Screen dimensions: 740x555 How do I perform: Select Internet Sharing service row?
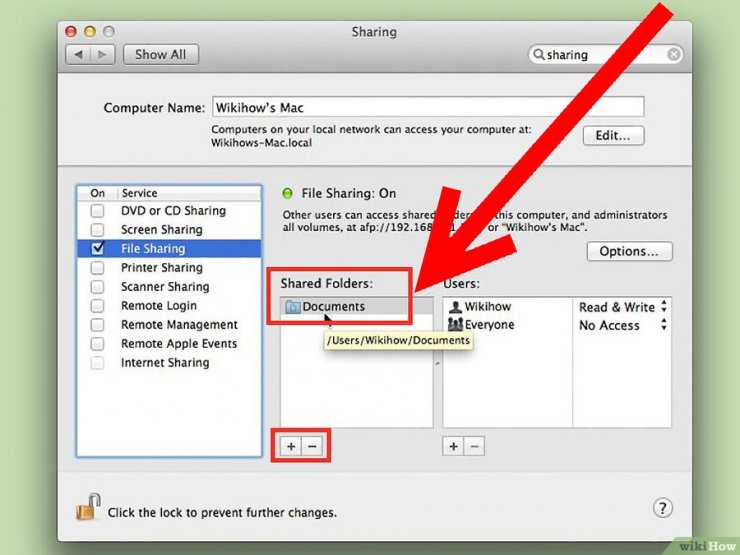169,362
